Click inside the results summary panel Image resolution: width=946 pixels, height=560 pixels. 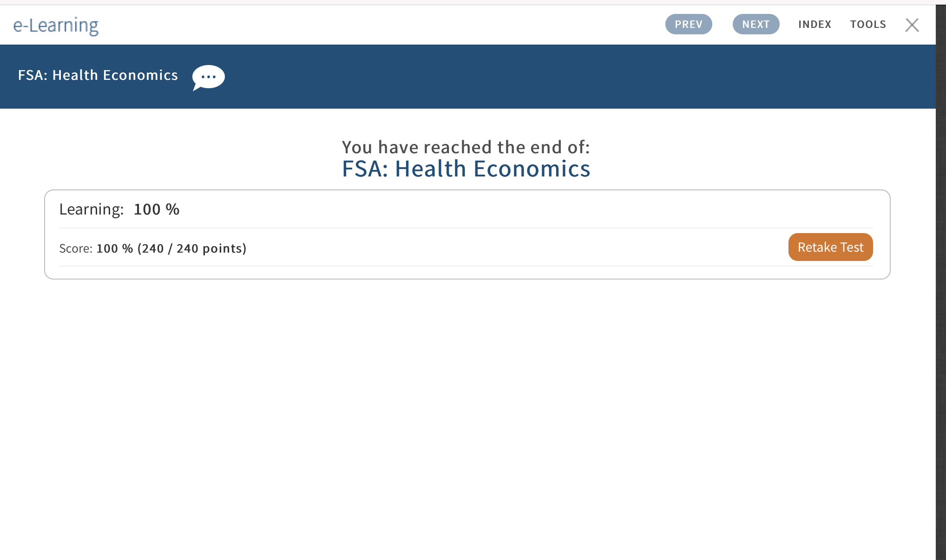(467, 234)
